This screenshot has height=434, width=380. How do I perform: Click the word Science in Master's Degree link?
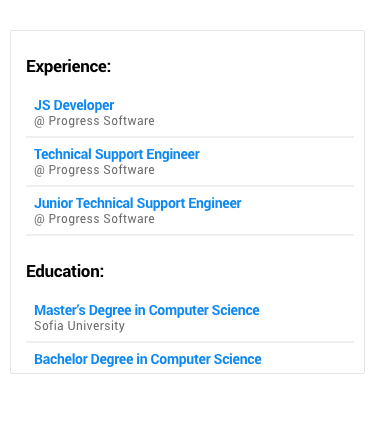(235, 310)
